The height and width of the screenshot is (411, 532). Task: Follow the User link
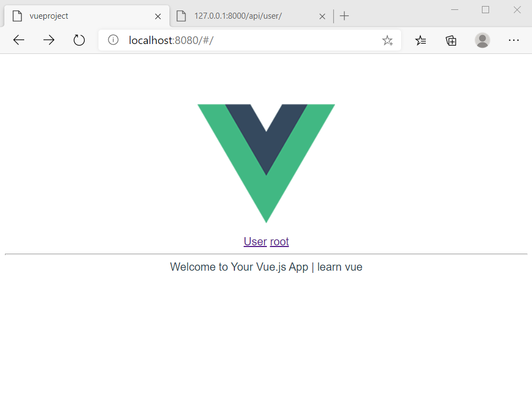(x=255, y=242)
